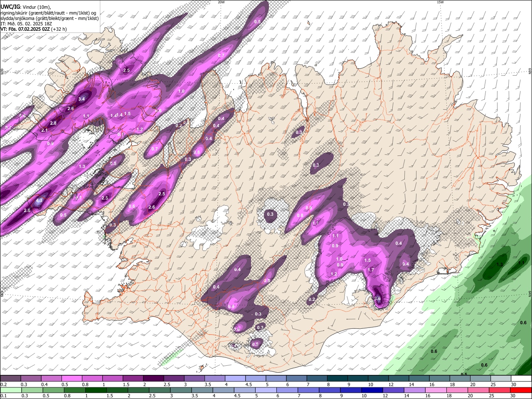Click the 2.1 value in the northwest band

(45, 130)
